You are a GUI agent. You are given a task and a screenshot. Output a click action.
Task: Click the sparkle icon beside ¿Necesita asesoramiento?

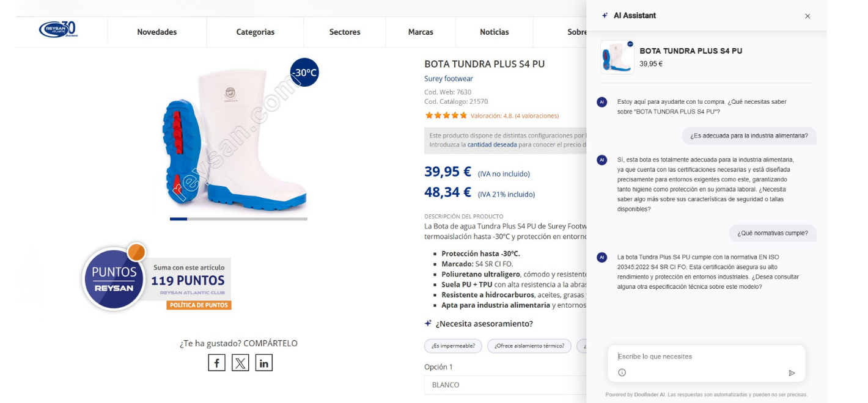click(x=428, y=323)
